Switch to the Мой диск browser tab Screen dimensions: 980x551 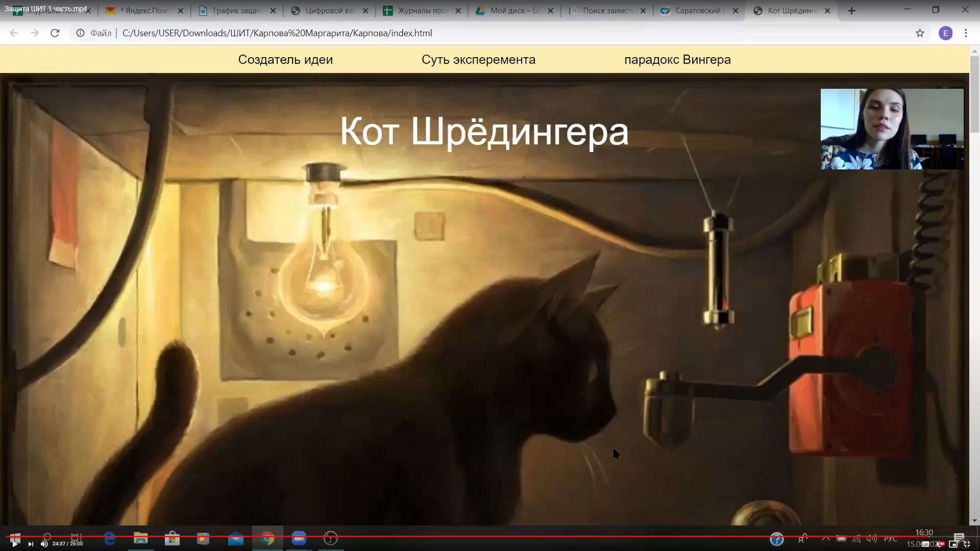pyautogui.click(x=514, y=11)
